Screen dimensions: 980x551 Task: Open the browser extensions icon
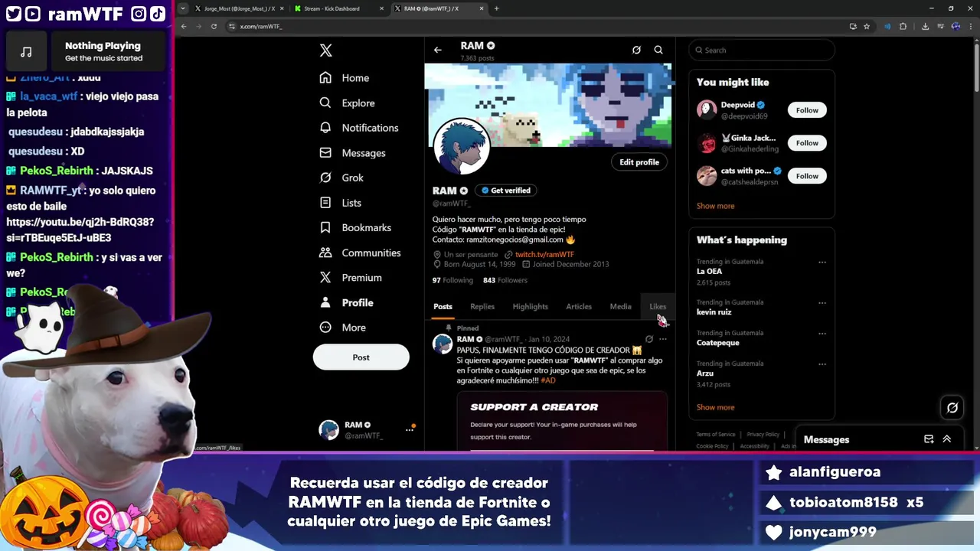pyautogui.click(x=903, y=26)
